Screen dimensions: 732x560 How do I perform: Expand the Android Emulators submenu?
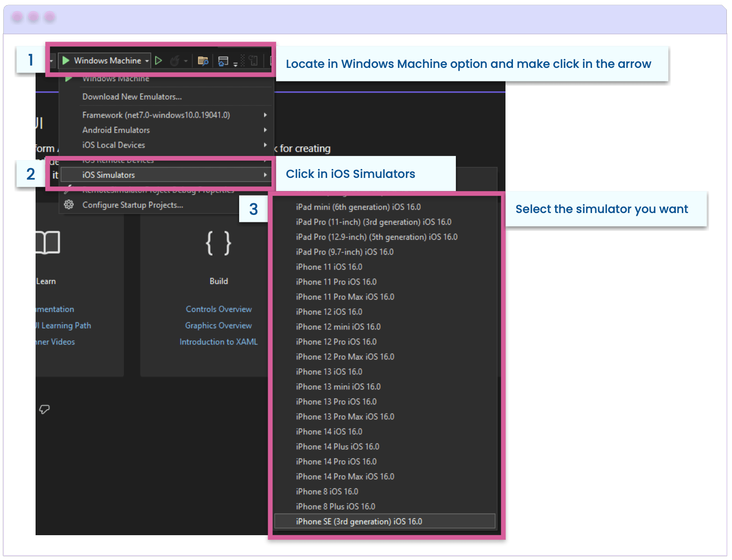click(x=166, y=130)
